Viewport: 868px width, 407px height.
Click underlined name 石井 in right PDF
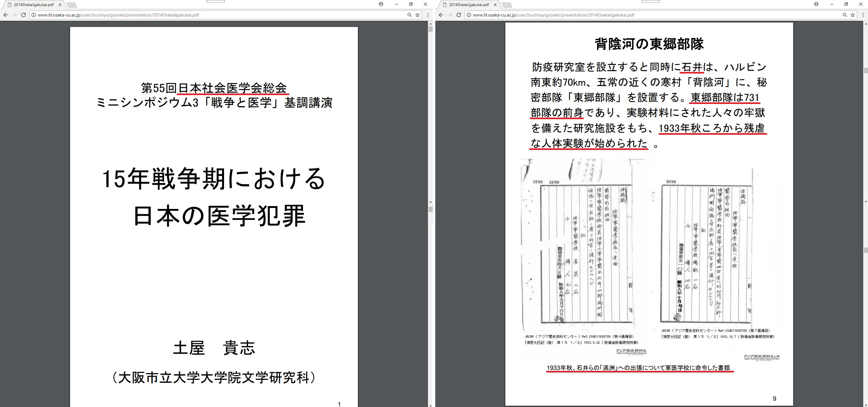coord(693,67)
